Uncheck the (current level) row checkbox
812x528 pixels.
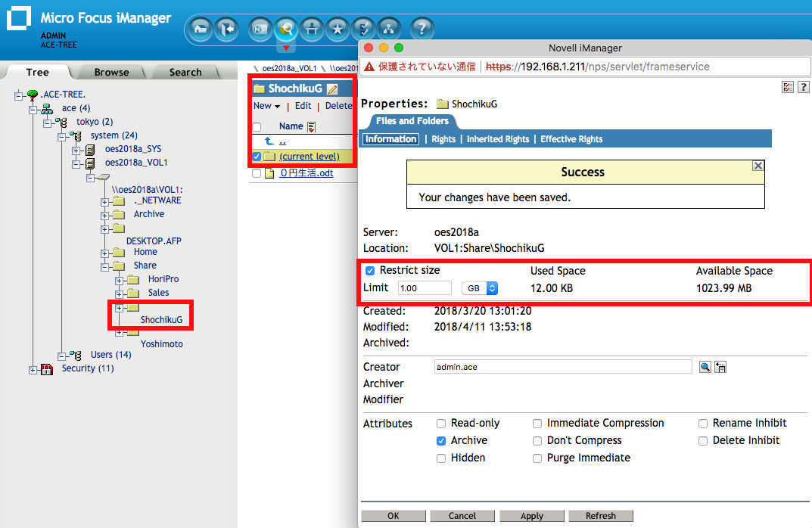(257, 157)
